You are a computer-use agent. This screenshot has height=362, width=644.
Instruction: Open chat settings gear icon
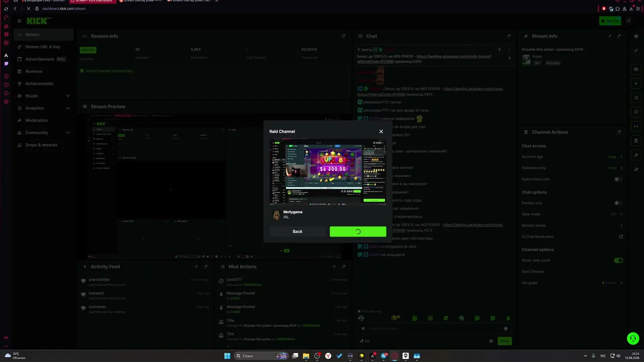coord(491,341)
